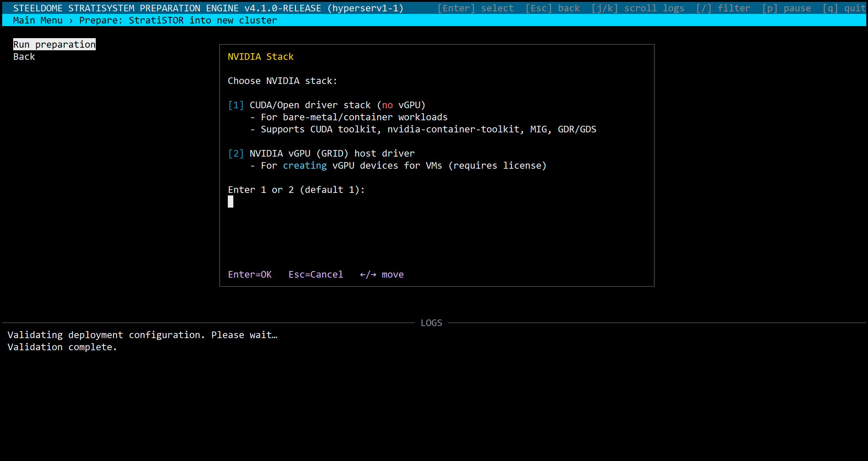868x461 pixels.
Task: Click the [j/k] scroll logs hint
Action: 638,8
